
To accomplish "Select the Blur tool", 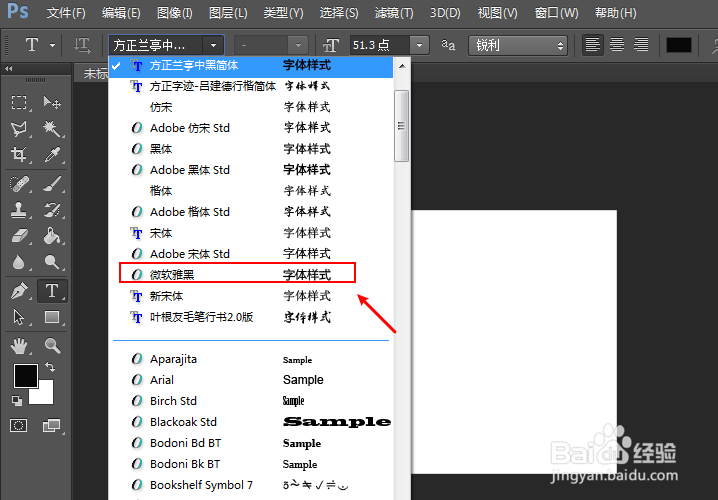I will point(19,262).
